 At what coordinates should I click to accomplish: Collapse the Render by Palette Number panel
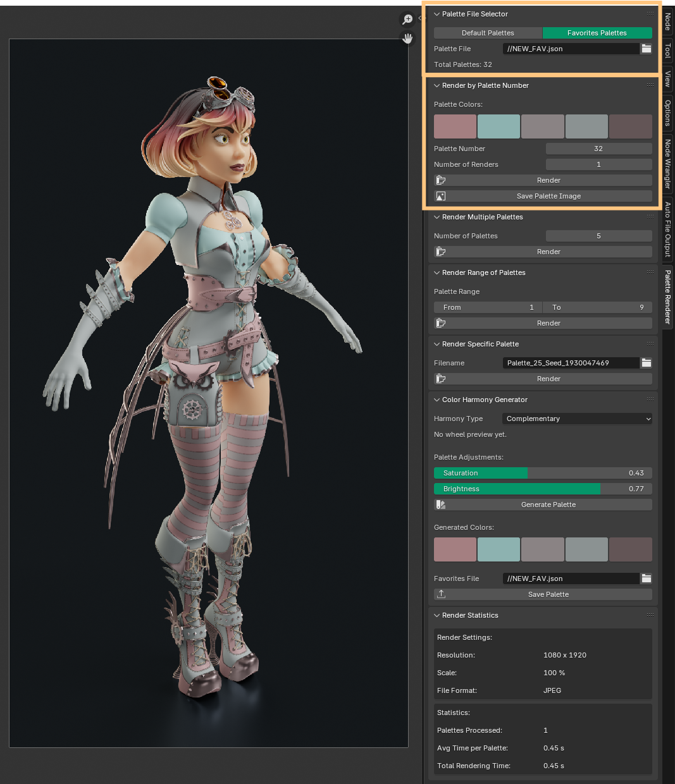tap(437, 85)
